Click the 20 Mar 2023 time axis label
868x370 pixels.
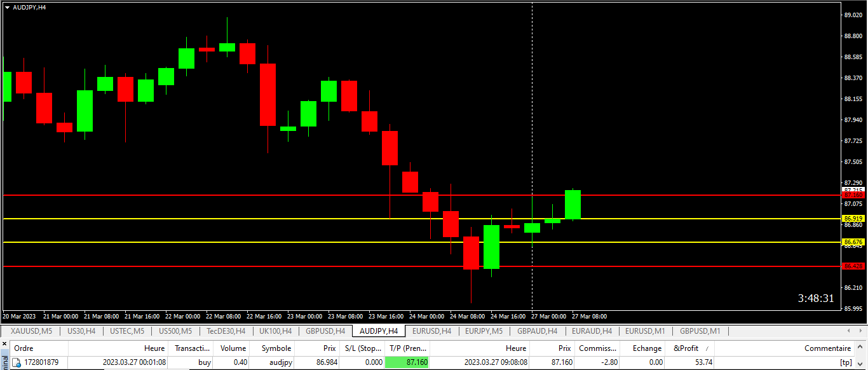tap(19, 316)
